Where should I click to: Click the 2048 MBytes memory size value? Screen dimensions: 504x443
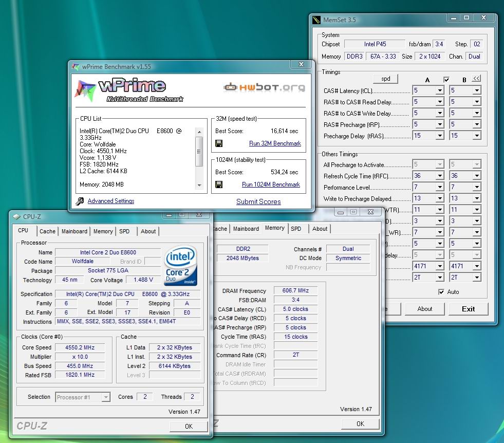coord(242,258)
